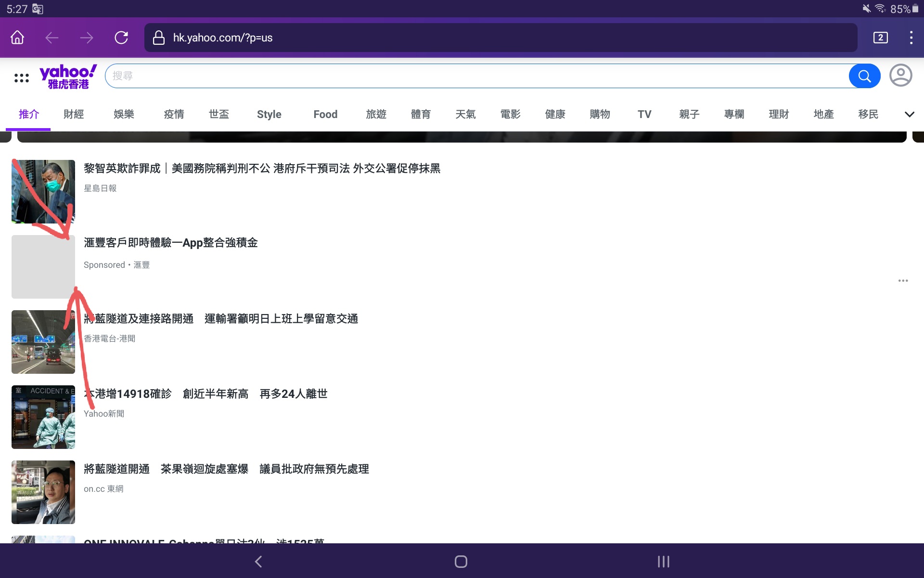The image size is (924, 578).
Task: Select the Food menu item
Action: click(325, 114)
